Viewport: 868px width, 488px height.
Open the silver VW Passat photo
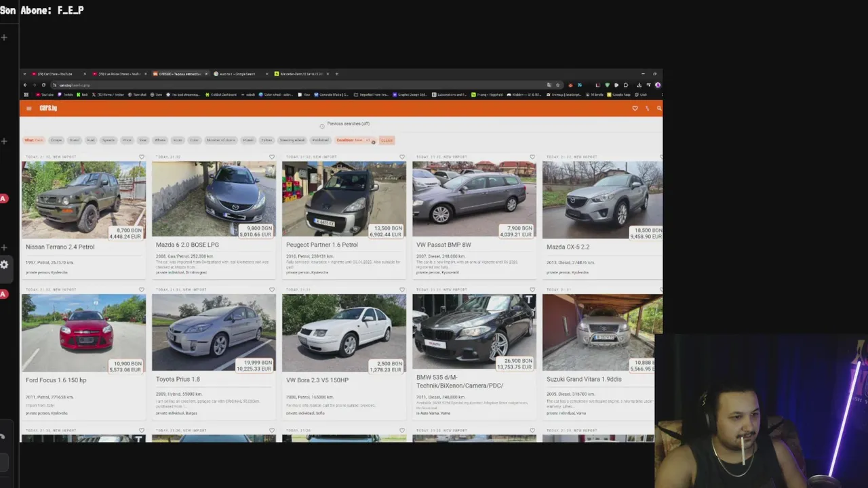[x=474, y=199]
